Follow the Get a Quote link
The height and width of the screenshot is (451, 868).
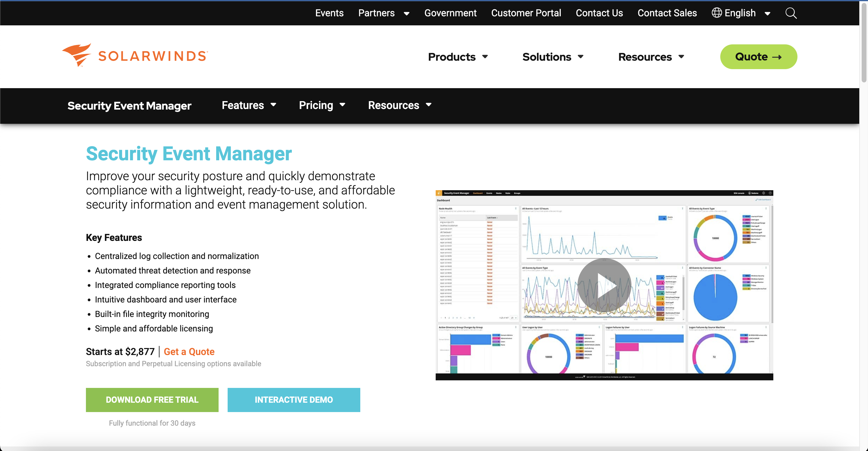coord(189,351)
